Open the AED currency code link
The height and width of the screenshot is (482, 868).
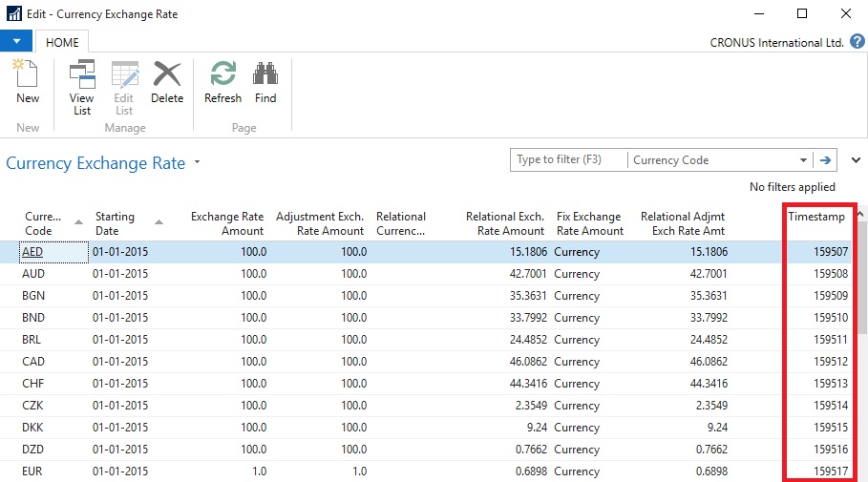32,252
